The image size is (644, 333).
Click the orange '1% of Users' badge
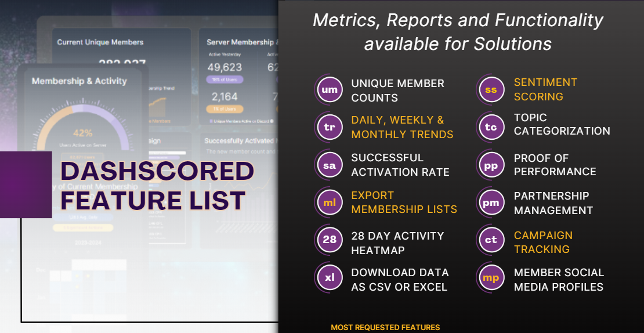tap(225, 109)
